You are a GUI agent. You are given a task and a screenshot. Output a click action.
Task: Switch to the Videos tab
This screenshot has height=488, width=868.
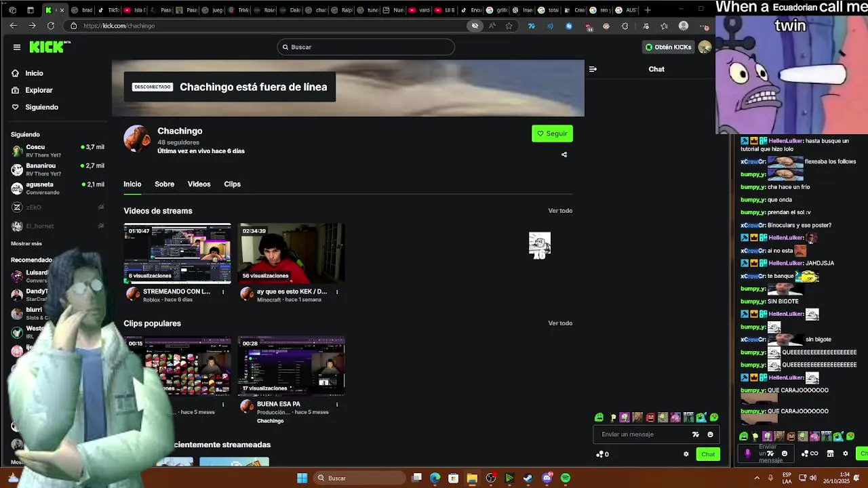point(199,184)
